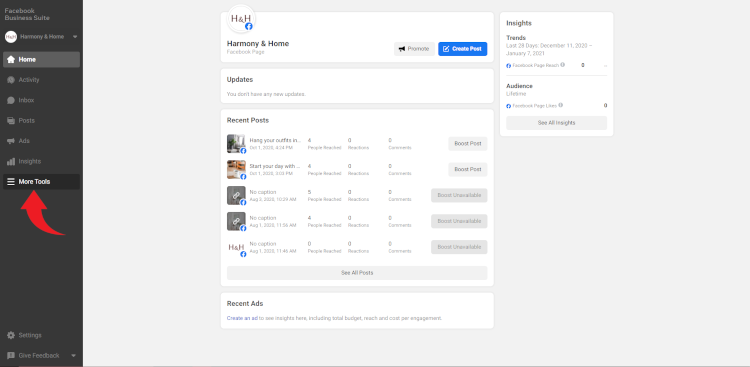Viewport: 750px width, 367px height.
Task: Click 'Hang your outfits in...' post caption
Action: click(x=276, y=141)
